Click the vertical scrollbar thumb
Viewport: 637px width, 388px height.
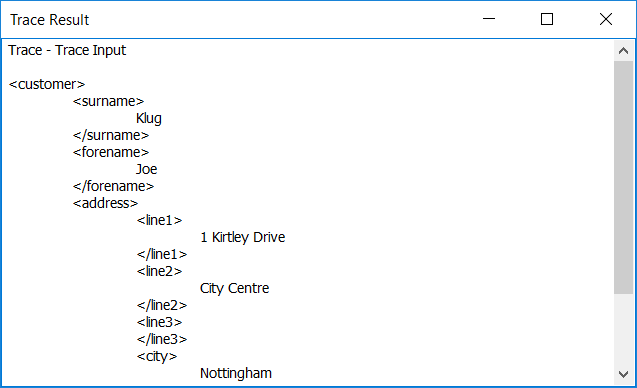click(x=624, y=178)
